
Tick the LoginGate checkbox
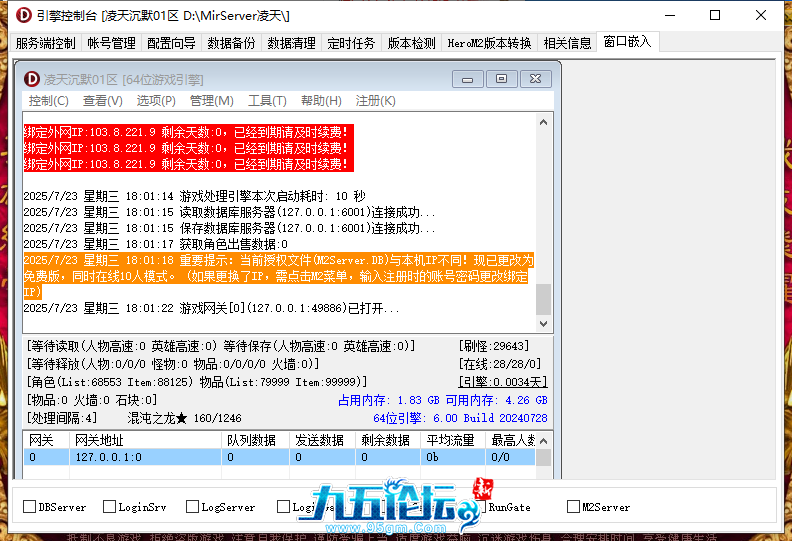(283, 506)
